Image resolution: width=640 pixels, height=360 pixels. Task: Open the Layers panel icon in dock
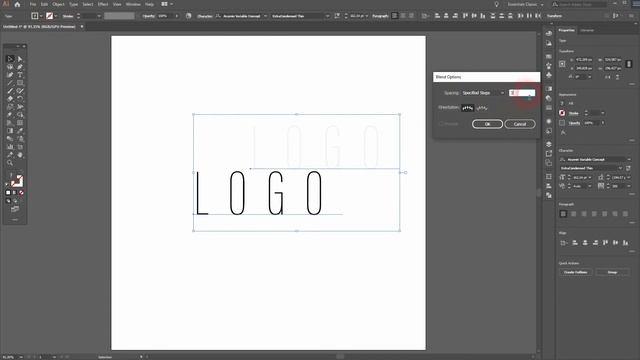point(549,144)
